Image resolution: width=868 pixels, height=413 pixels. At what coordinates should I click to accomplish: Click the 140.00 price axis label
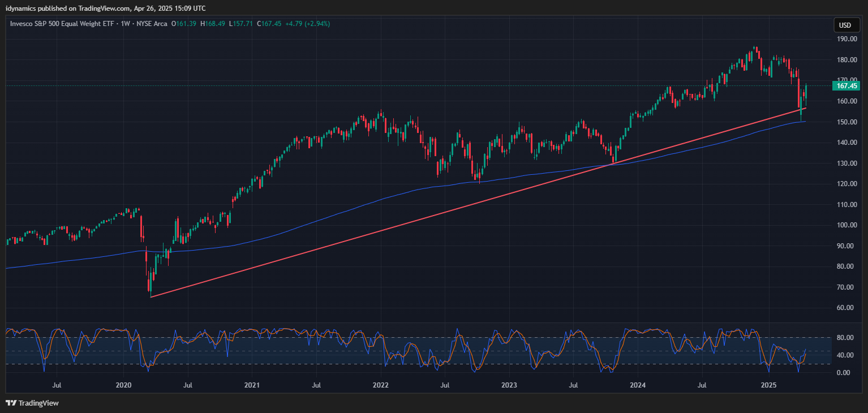pos(846,143)
